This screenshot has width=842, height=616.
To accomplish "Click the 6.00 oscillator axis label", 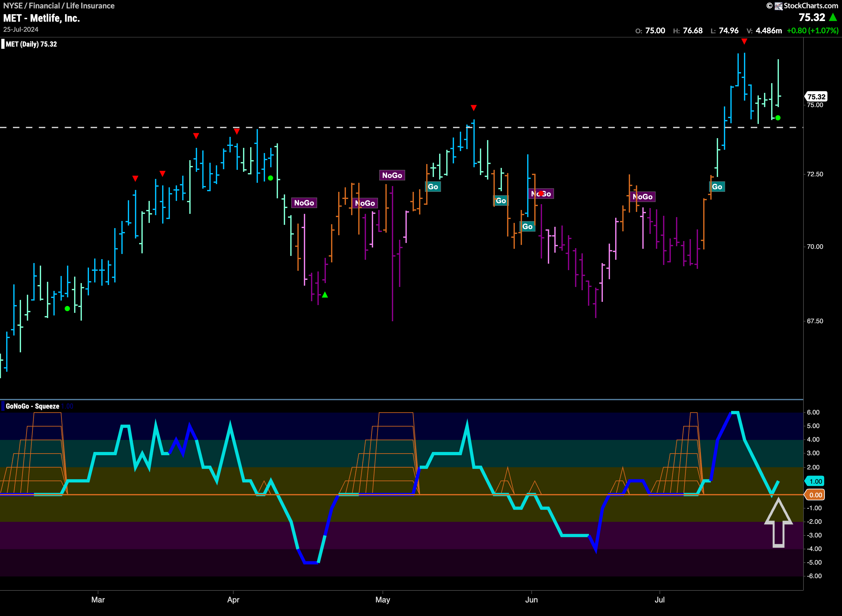I will (813, 412).
